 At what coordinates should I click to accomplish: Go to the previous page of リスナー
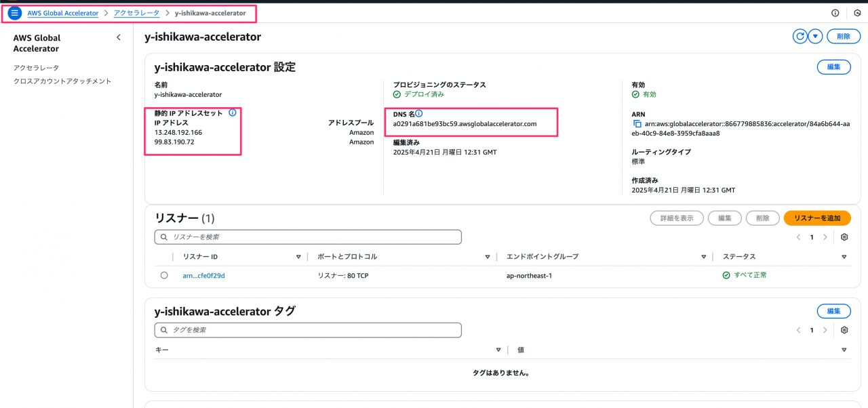pos(798,237)
